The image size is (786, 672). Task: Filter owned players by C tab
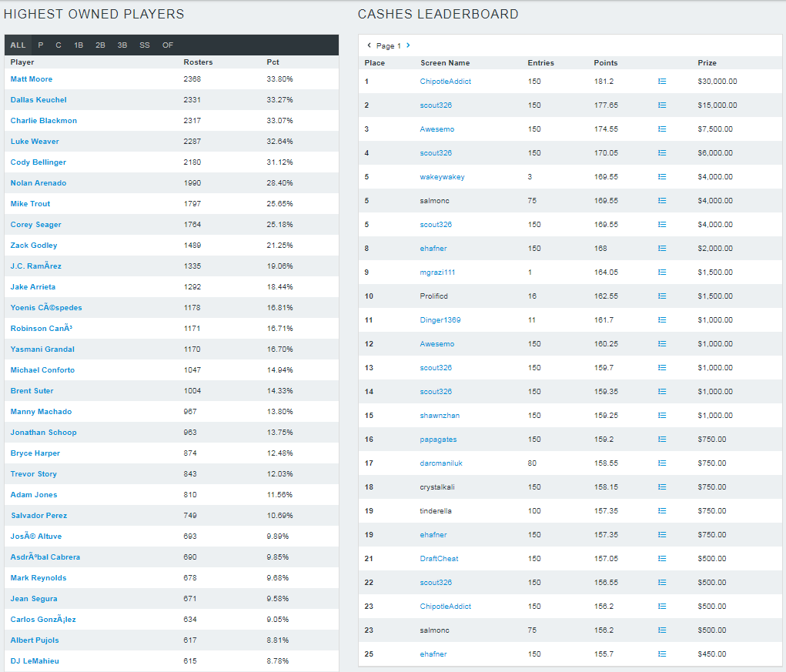(x=59, y=45)
